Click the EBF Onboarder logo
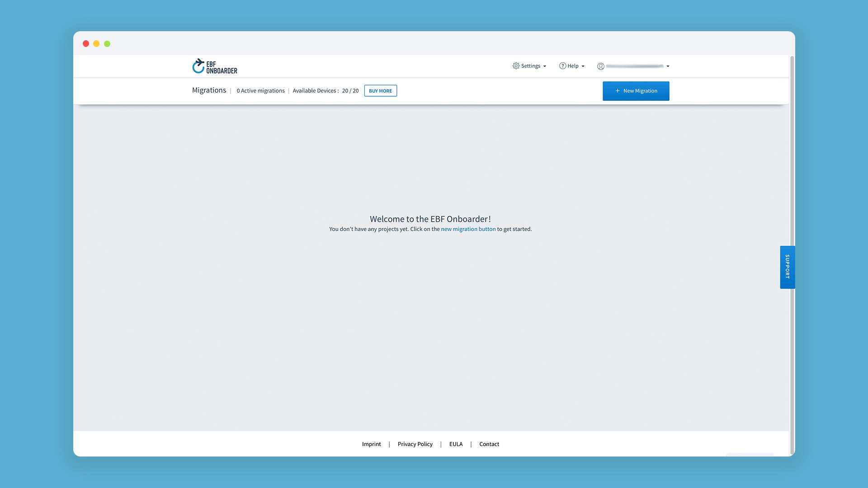Image resolution: width=868 pixels, height=488 pixels. click(215, 66)
